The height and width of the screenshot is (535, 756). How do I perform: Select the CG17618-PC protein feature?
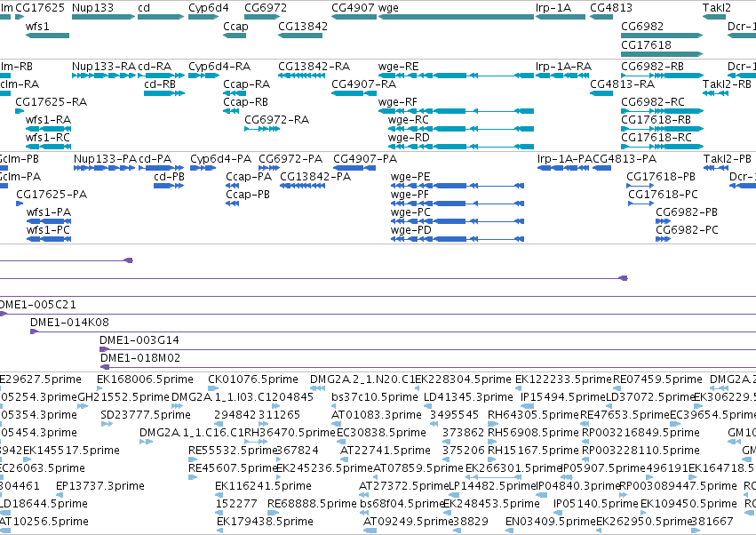coord(641,204)
